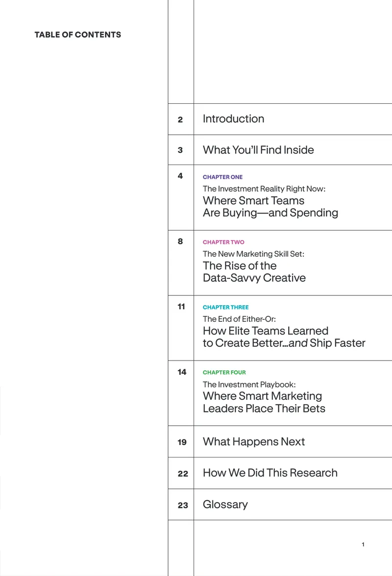Select the CHAPTER THREE label

(x=225, y=307)
